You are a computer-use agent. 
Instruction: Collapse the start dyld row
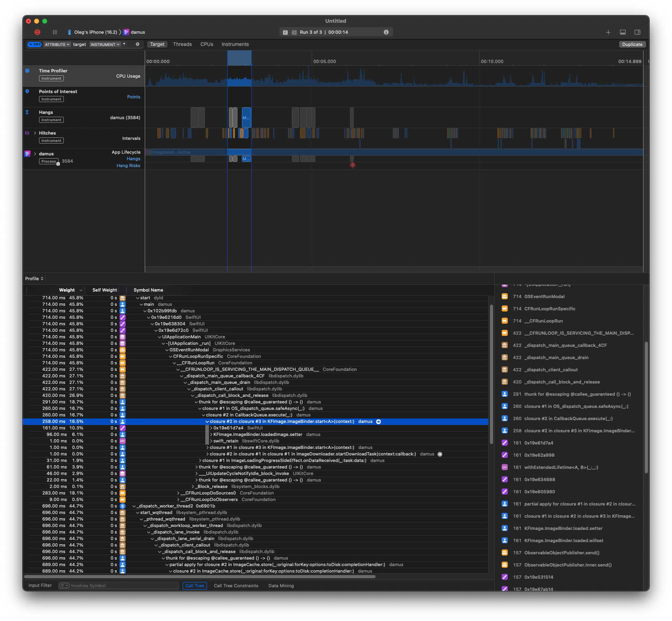[x=137, y=298]
